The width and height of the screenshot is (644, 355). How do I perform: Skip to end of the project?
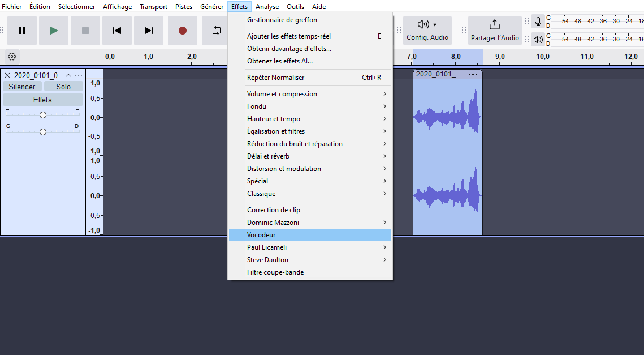point(149,31)
